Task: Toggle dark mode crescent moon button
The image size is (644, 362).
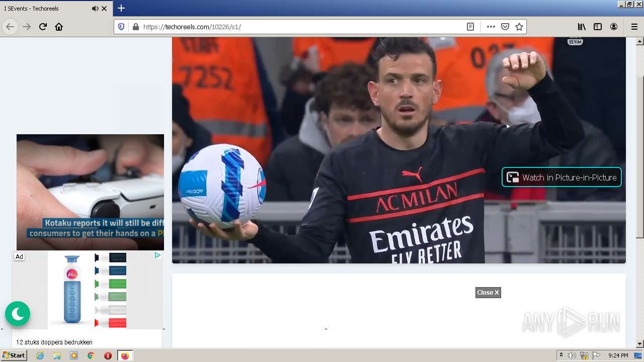Action: coord(18,314)
